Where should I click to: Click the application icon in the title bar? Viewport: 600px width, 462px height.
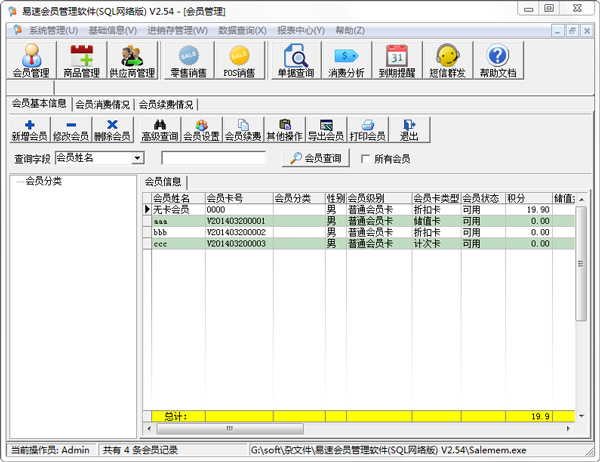click(13, 11)
